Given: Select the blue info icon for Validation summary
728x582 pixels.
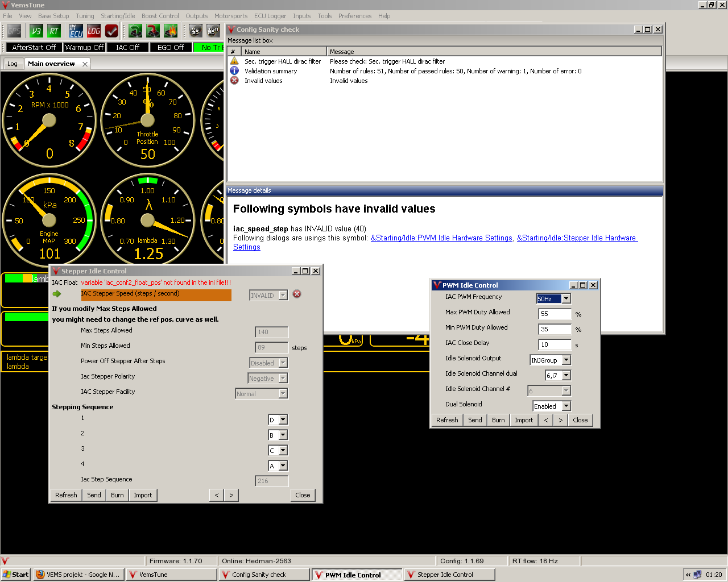Looking at the screenshot, I should [234, 70].
